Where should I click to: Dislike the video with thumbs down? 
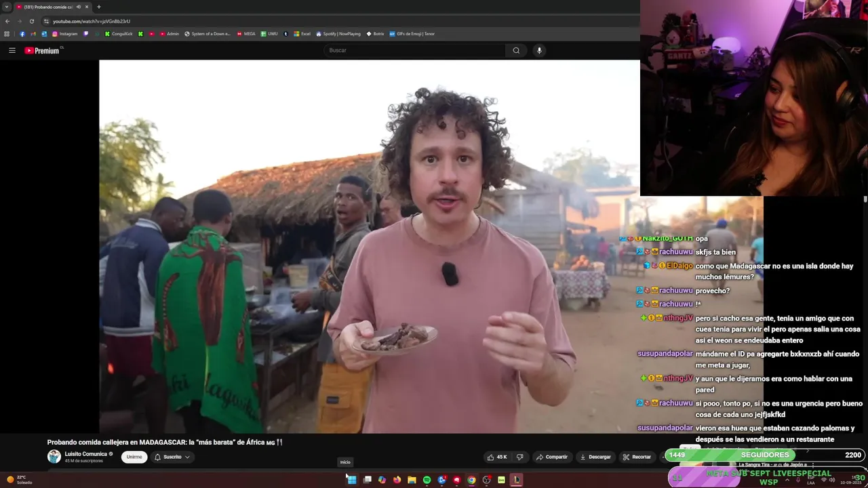[520, 457]
